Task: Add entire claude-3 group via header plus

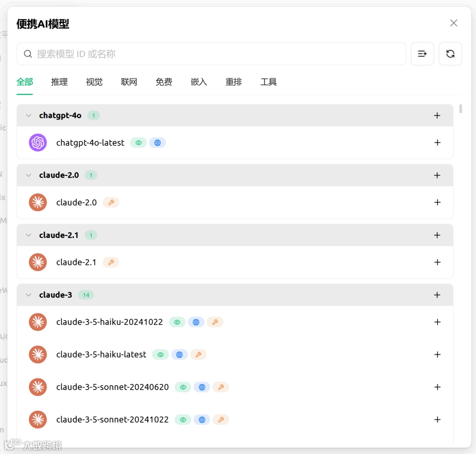Action: click(x=437, y=295)
